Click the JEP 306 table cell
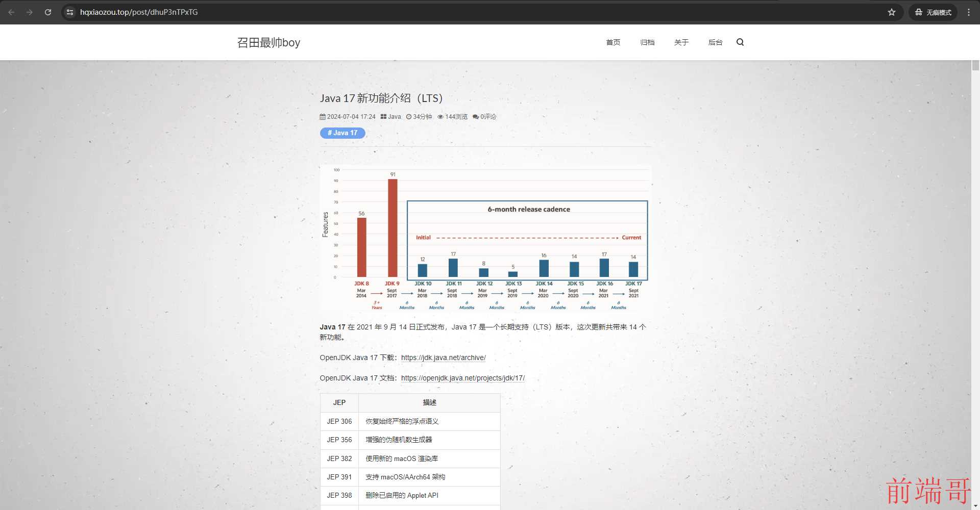Viewport: 980px width, 510px height. click(x=339, y=421)
